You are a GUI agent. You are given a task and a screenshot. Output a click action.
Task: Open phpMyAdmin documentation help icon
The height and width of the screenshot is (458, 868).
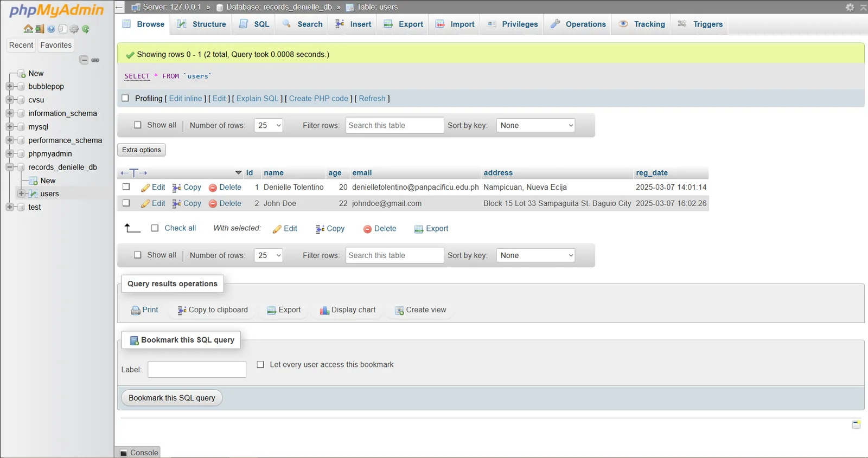[x=51, y=29]
